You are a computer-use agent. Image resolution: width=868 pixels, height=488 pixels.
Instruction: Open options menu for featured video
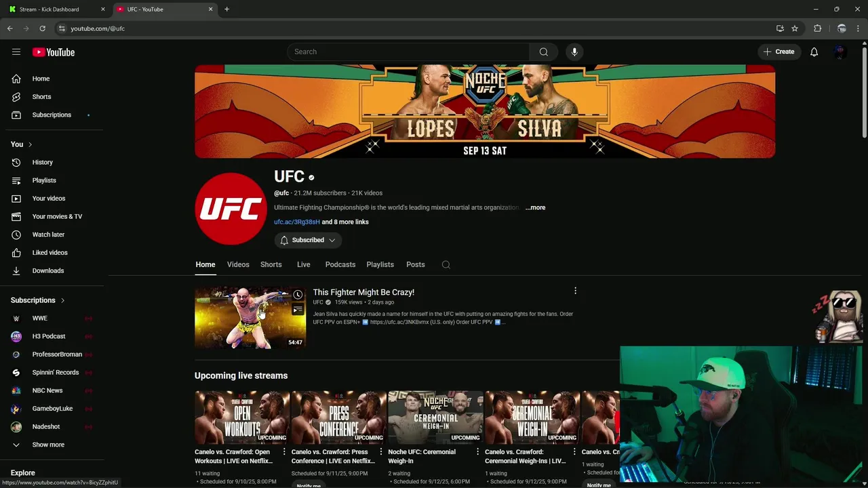click(x=575, y=291)
